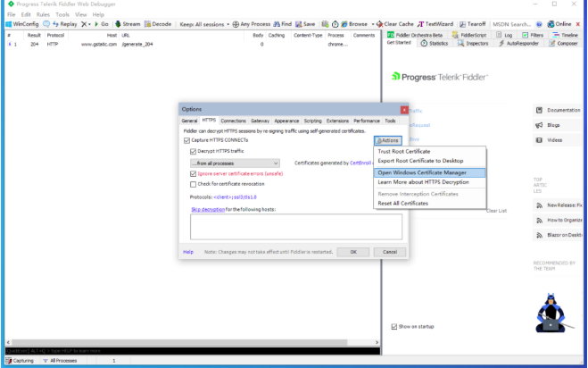Image resolution: width=588 pixels, height=368 pixels.
Task: Open the Tools menu
Action: 62,14
